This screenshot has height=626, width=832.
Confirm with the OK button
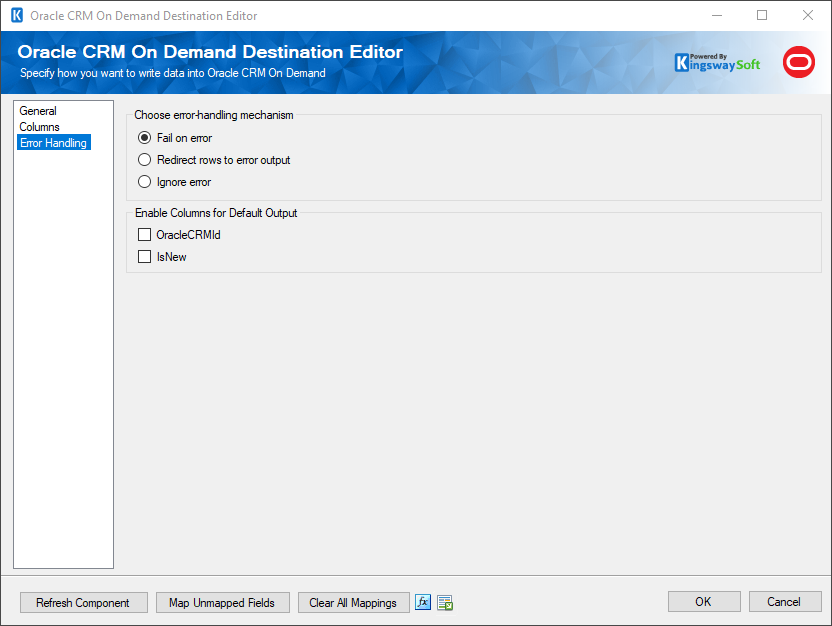(x=704, y=602)
